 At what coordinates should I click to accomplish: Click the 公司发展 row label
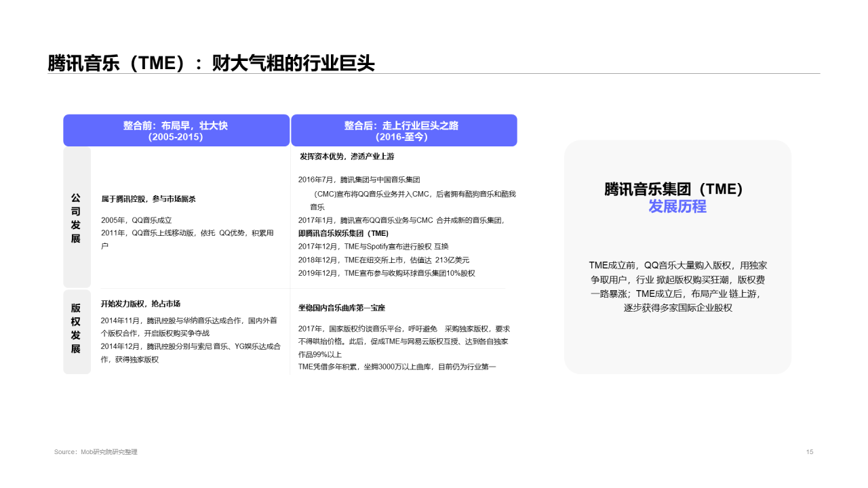75,218
